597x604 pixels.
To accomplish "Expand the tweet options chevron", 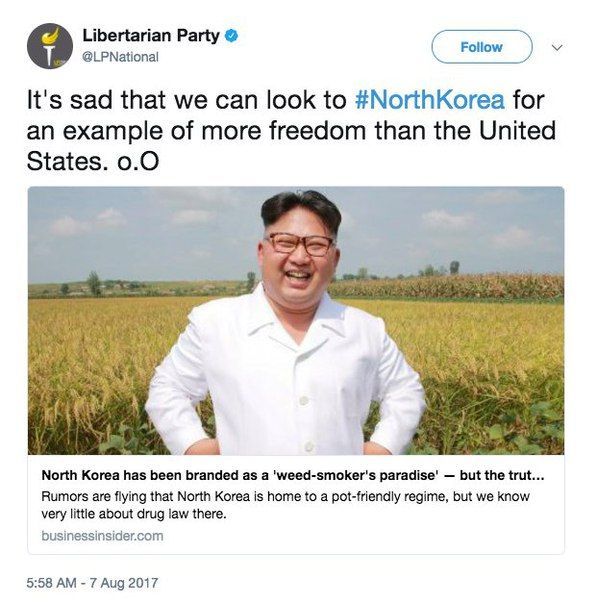I will point(557,47).
